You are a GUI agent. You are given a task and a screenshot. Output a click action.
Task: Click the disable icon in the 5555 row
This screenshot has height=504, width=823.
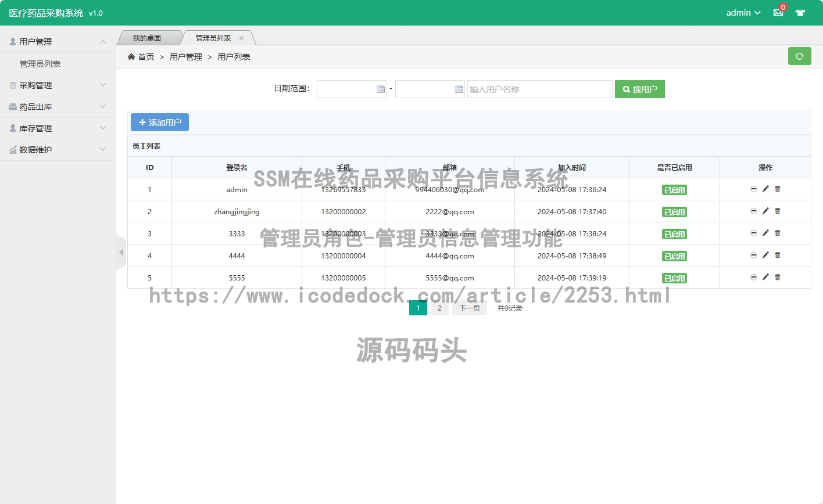tap(753, 277)
